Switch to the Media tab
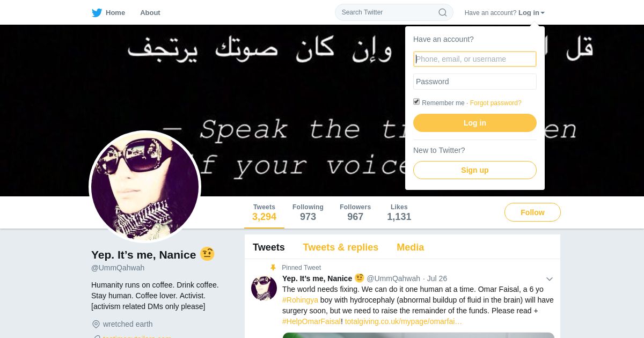 [410, 247]
